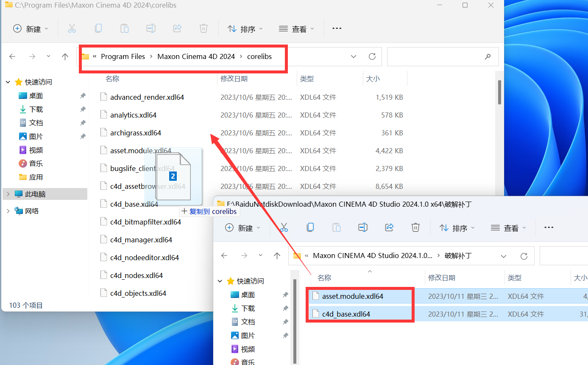The height and width of the screenshot is (365, 588).
Task: Click the back arrow in 破解补丁 window
Action: pyautogui.click(x=225, y=255)
